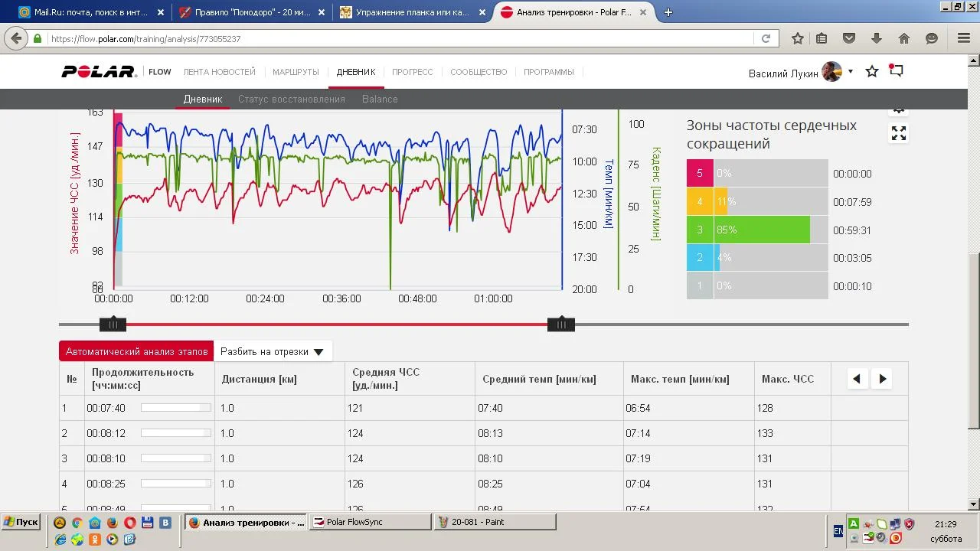Show previous table columns with left arrow
980x551 pixels.
[857, 379]
